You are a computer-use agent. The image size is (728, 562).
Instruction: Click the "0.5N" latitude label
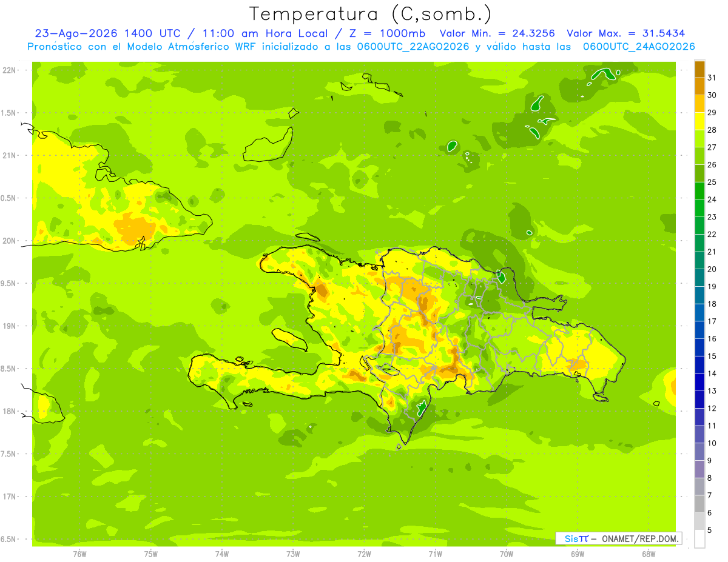point(8,198)
